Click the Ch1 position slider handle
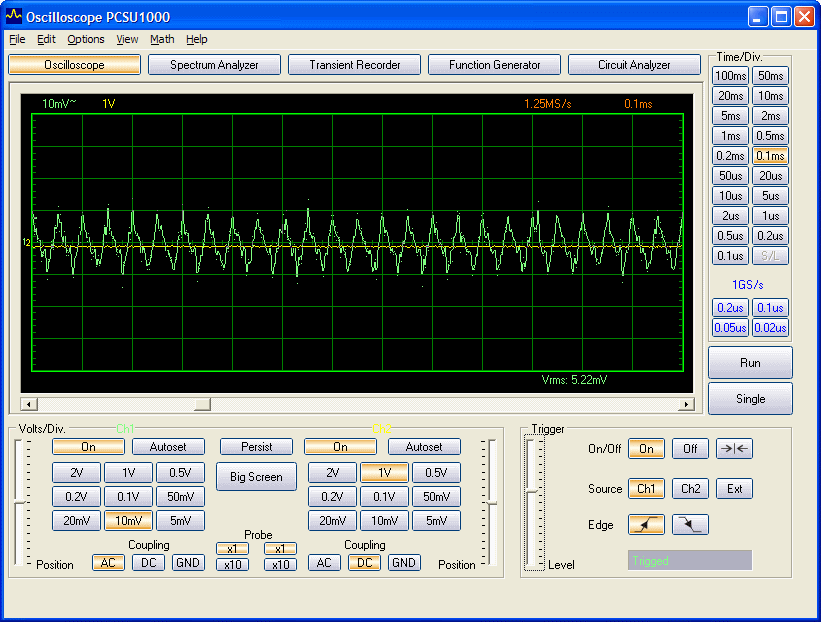Screen dimensions: 821x622 point(19,503)
